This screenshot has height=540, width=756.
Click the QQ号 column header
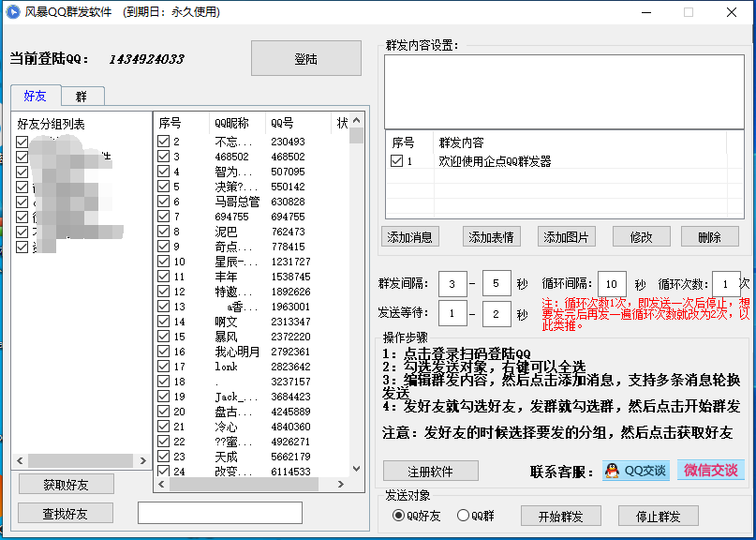[x=298, y=123]
